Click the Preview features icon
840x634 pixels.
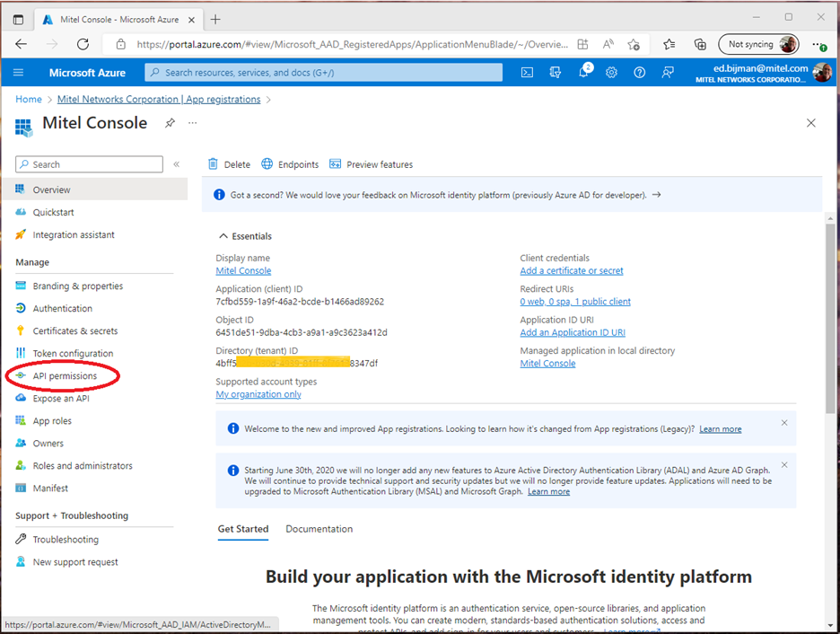coord(337,164)
